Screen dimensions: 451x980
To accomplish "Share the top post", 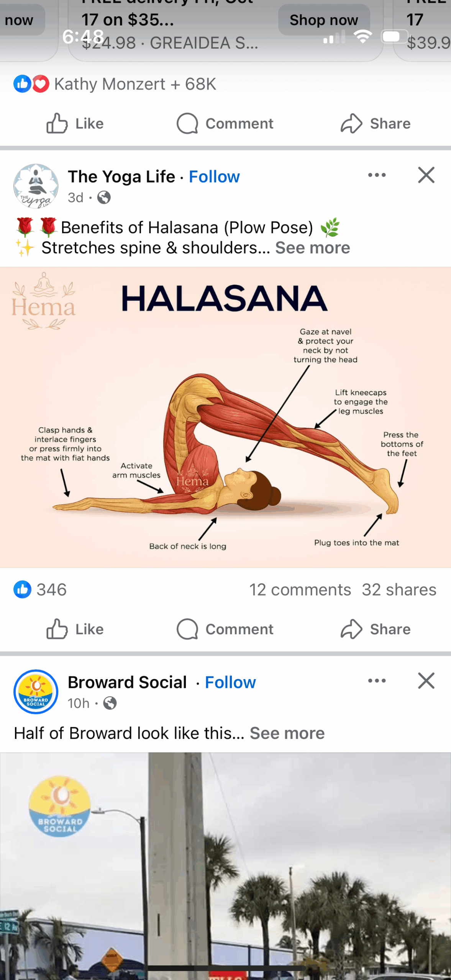I will pyautogui.click(x=376, y=124).
